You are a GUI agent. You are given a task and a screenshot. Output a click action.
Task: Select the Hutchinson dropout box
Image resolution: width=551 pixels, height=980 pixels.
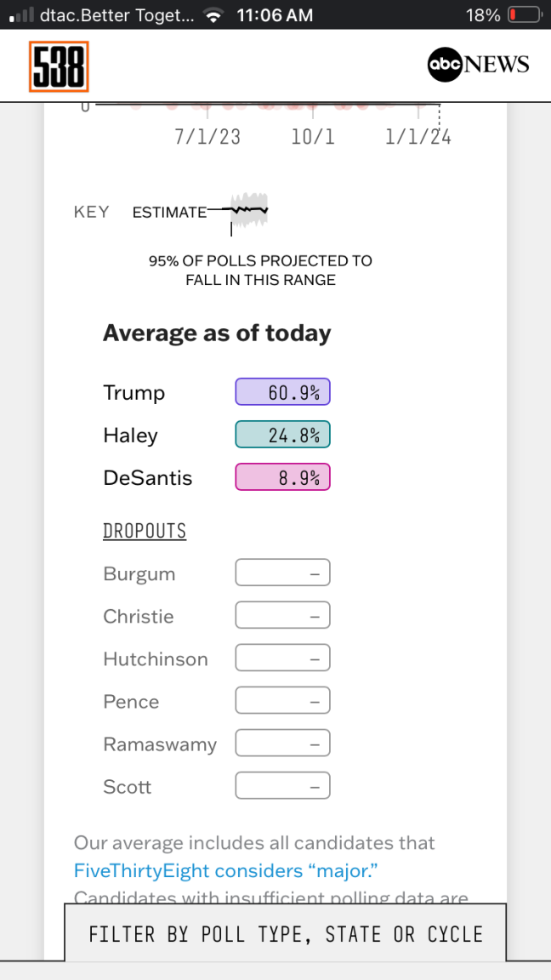[x=282, y=658]
